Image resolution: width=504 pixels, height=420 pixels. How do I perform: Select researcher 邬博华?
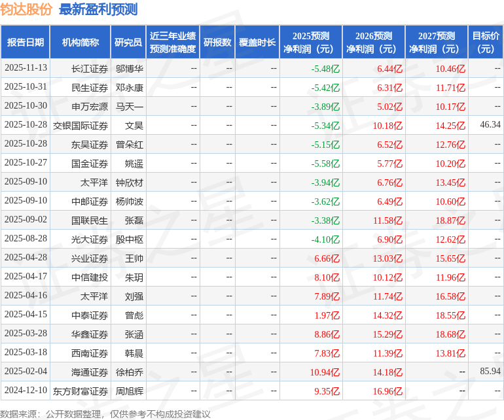pyautogui.click(x=130, y=69)
